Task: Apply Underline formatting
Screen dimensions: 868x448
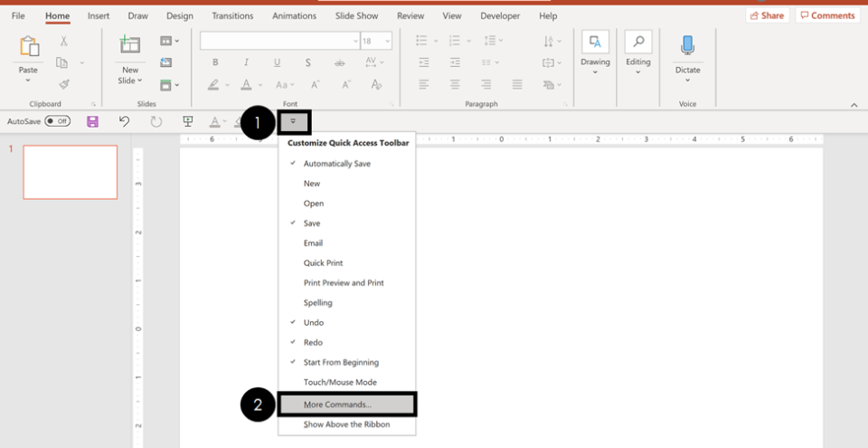Action: pyautogui.click(x=278, y=62)
